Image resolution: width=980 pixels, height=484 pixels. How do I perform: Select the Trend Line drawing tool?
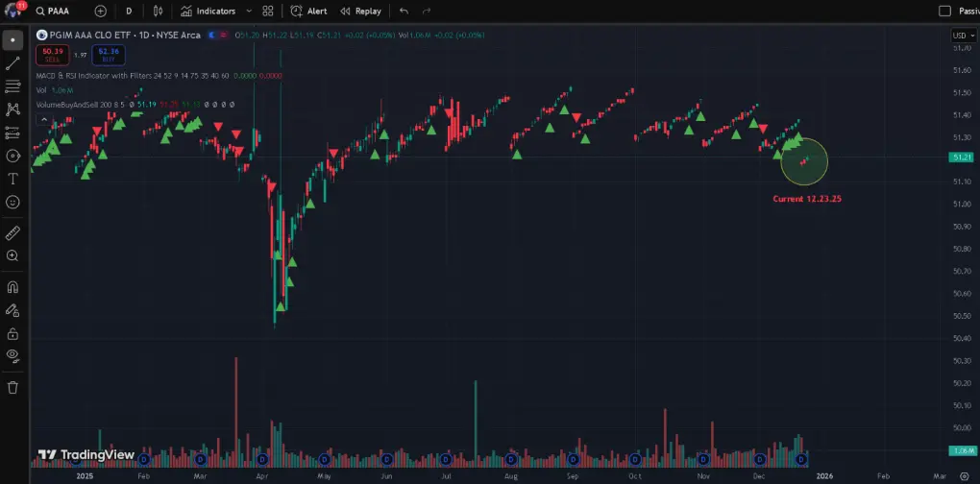pyautogui.click(x=12, y=63)
